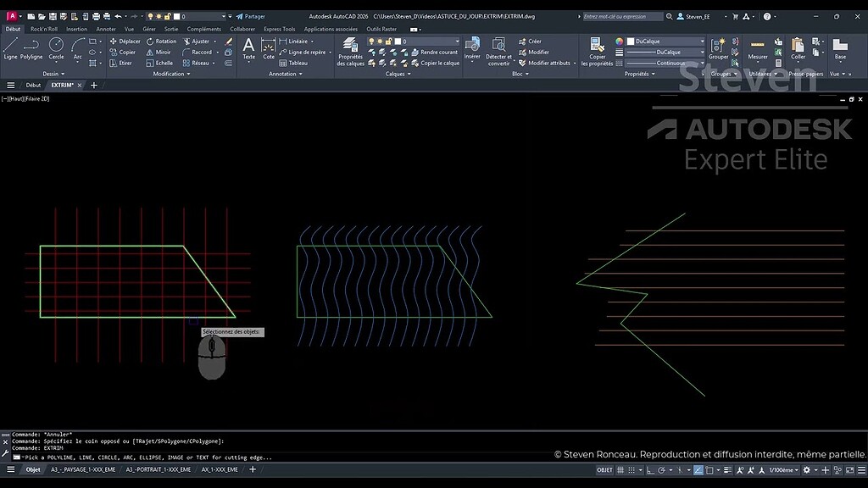Open the DuCalque color swatch dropdown

click(x=704, y=41)
